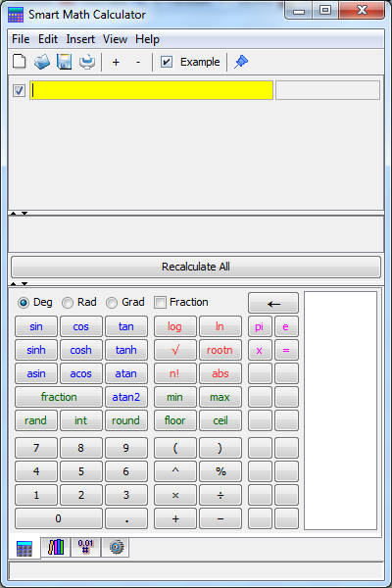This screenshot has height=588, width=392.
Task: Click the Recalculate All button
Action: point(196,267)
